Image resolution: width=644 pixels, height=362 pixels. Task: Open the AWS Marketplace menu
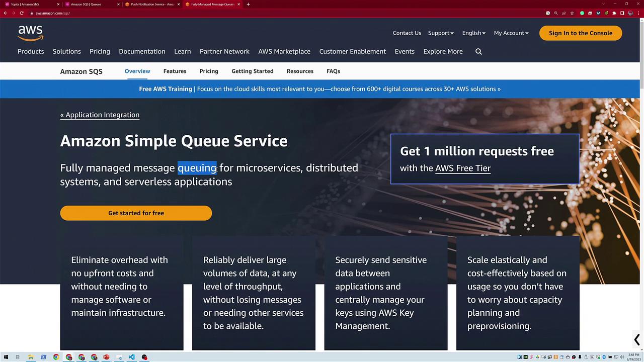click(284, 51)
